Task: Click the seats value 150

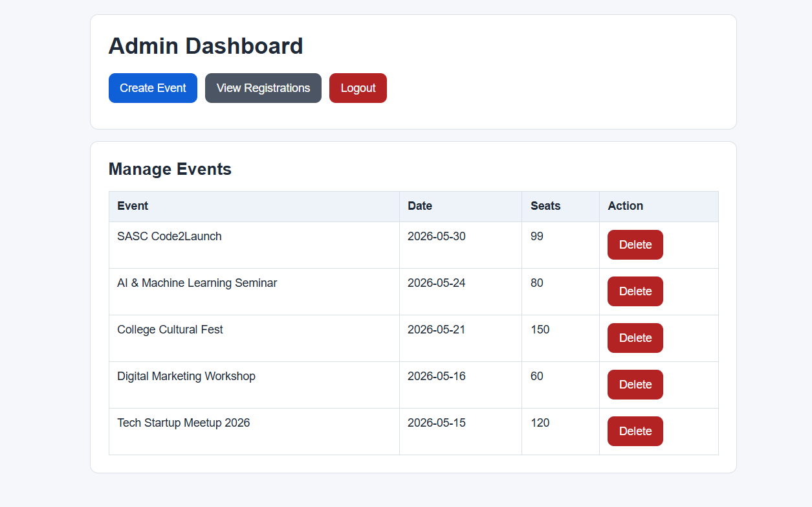Action: (x=540, y=330)
